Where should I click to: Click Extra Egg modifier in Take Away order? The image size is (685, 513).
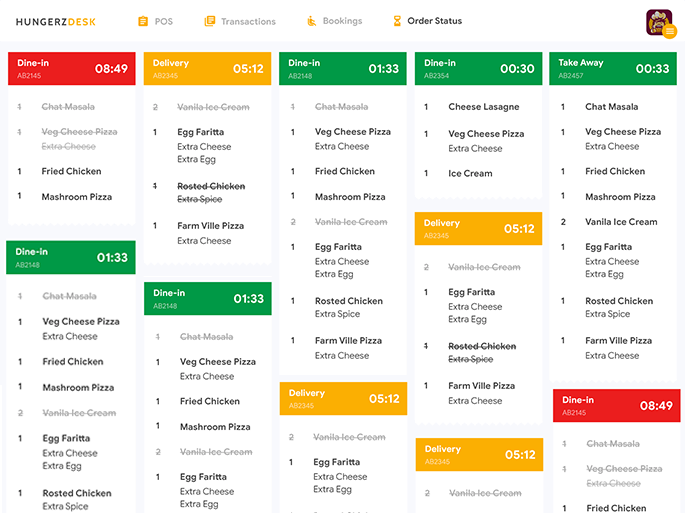tap(605, 274)
